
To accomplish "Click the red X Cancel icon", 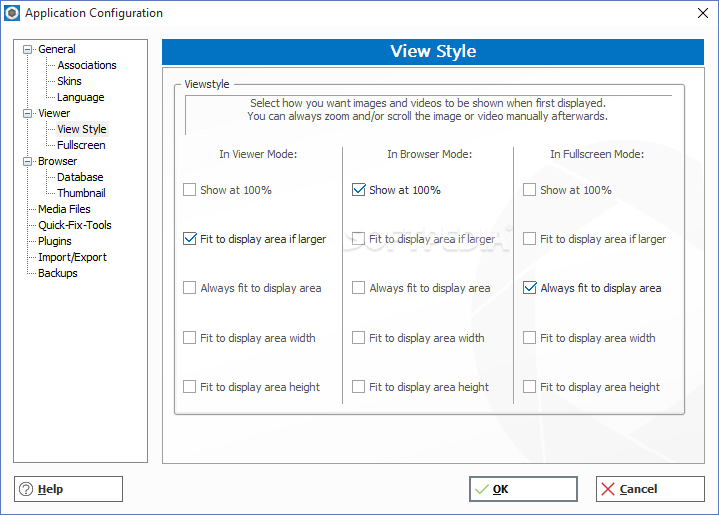I will coord(608,489).
